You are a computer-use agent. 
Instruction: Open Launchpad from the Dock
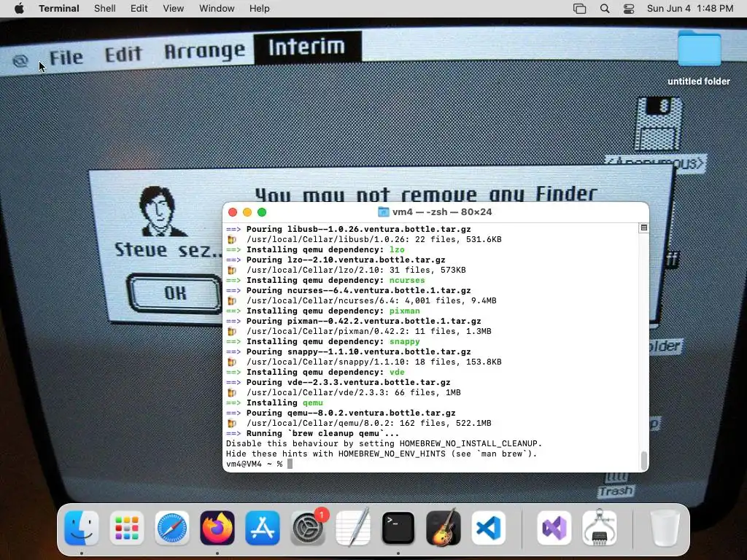click(x=127, y=528)
